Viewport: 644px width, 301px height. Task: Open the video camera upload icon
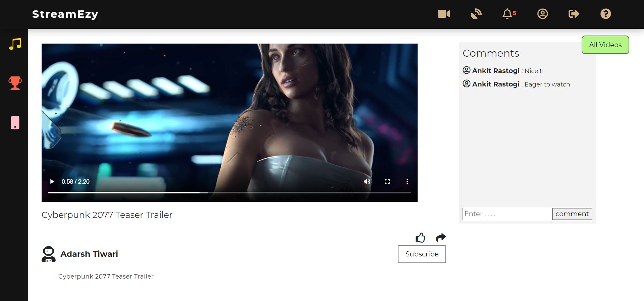coord(444,14)
